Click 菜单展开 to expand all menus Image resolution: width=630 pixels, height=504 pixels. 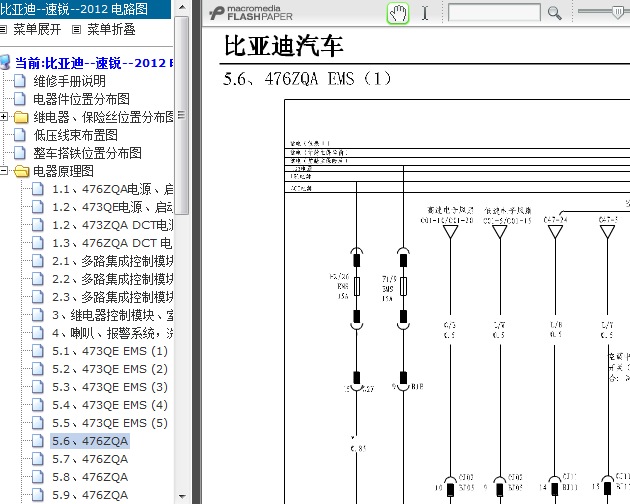(37, 29)
